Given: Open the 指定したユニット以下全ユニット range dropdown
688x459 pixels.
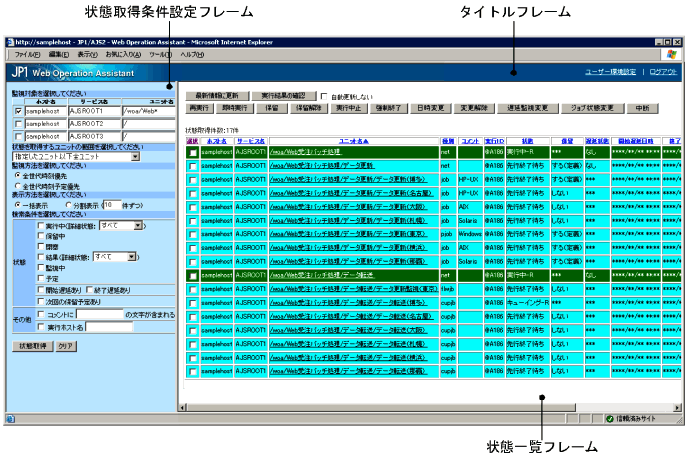Looking at the screenshot, I should point(76,156).
